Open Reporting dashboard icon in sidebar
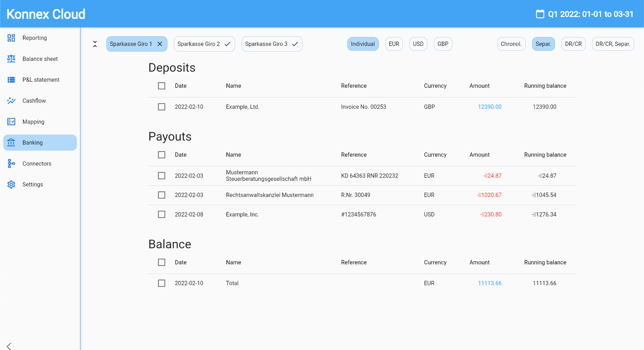This screenshot has width=644, height=350. click(x=11, y=38)
